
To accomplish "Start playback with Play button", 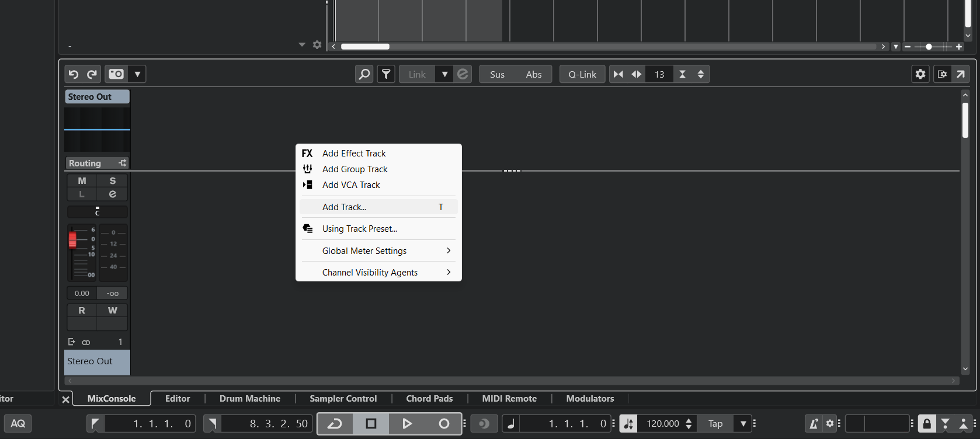I will [407, 424].
